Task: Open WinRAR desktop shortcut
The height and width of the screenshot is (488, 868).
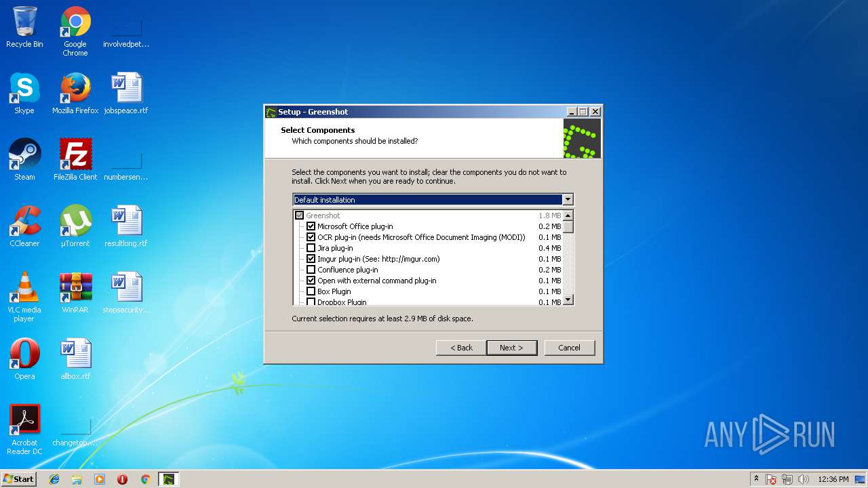Action: [75, 293]
